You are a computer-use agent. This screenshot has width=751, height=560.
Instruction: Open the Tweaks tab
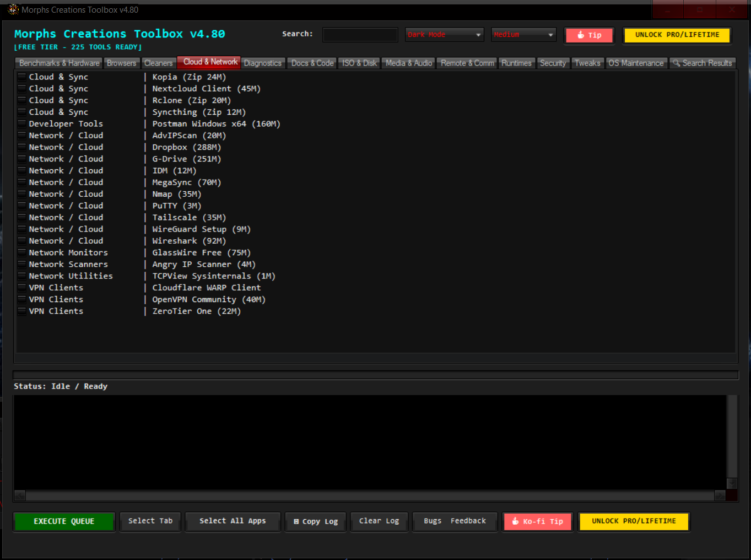click(587, 63)
